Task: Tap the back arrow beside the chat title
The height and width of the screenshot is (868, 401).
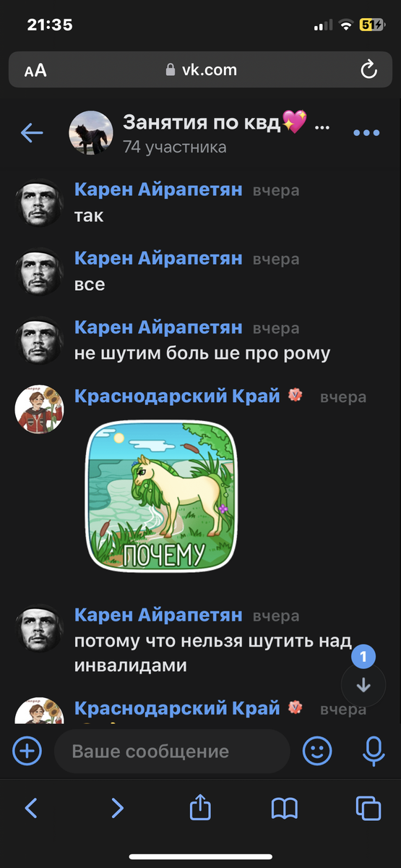Action: coord(32,132)
